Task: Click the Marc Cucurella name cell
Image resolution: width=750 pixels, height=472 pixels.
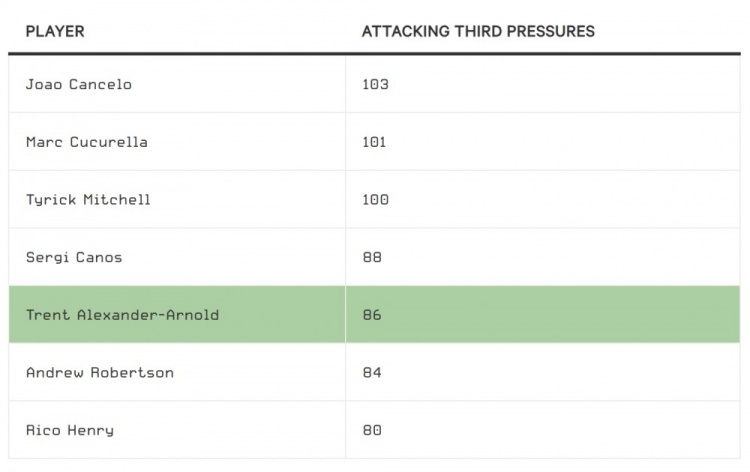Action: 177,142
